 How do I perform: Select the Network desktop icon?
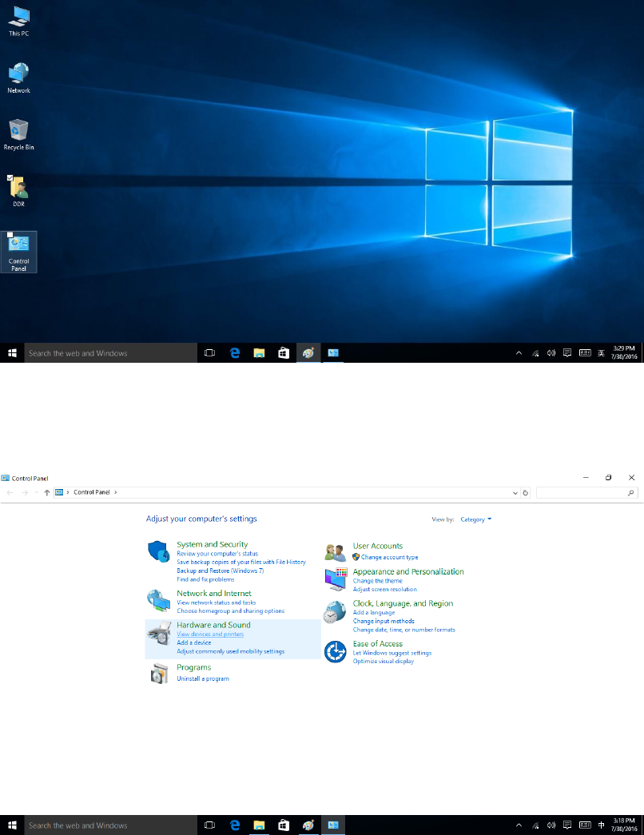click(x=18, y=78)
